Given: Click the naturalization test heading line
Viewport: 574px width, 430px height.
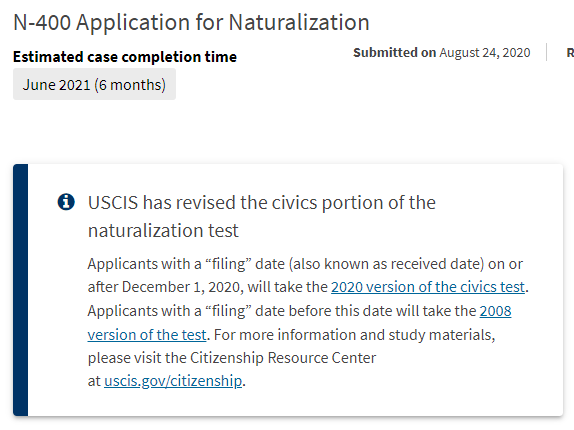Looking at the screenshot, I should point(163,231).
